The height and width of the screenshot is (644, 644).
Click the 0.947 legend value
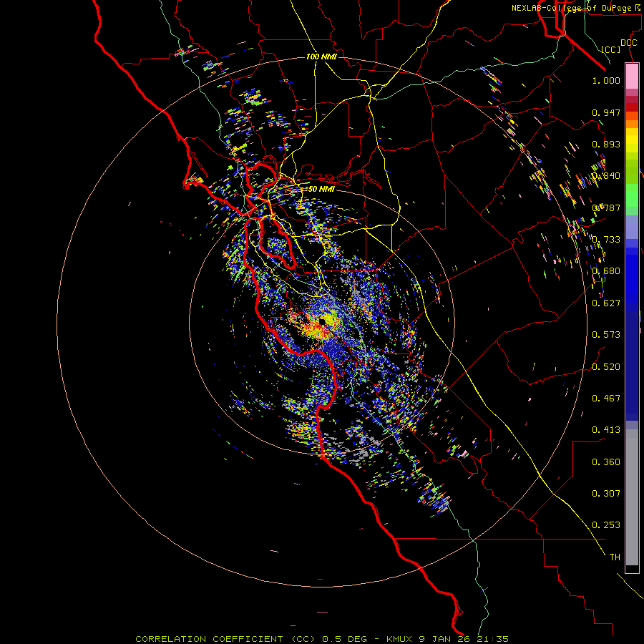point(606,112)
